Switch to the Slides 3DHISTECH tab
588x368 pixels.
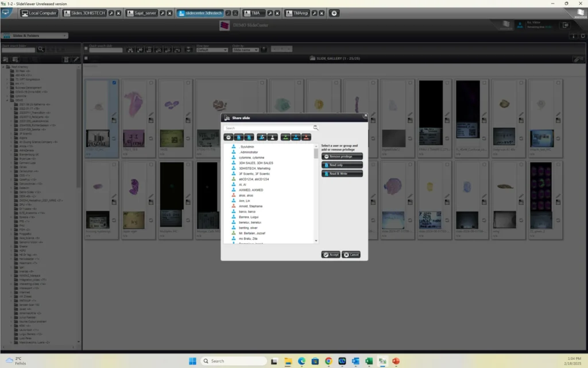pos(84,13)
